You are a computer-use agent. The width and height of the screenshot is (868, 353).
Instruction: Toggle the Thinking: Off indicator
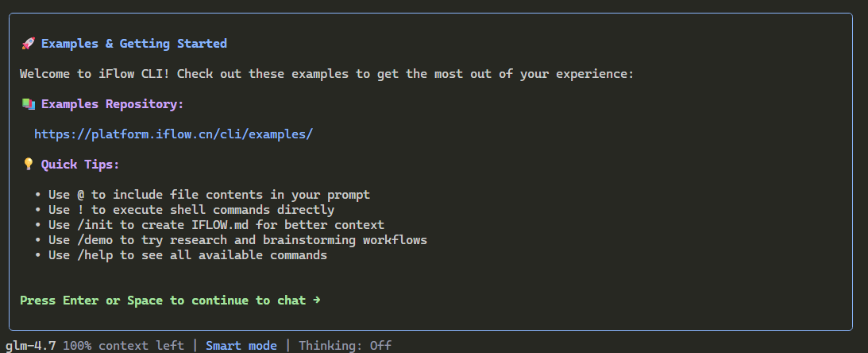tap(345, 346)
